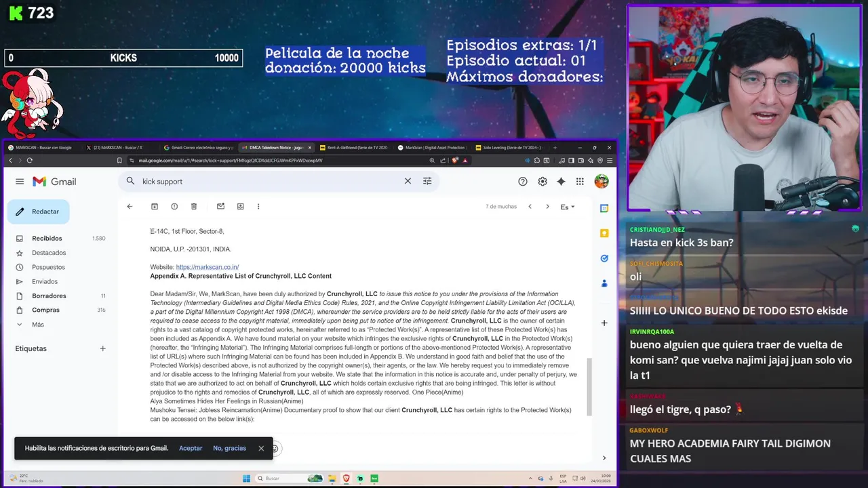Image resolution: width=868 pixels, height=488 pixels.
Task: Open Gmail settings gear
Action: tap(542, 182)
